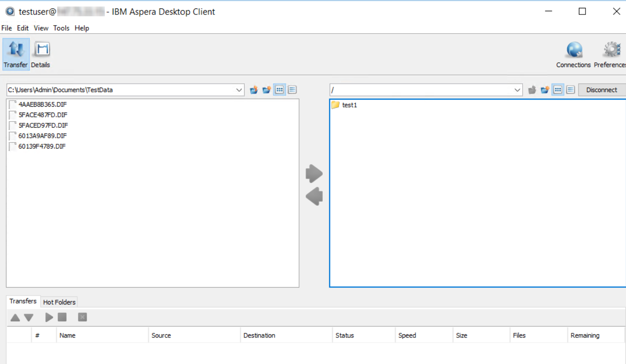This screenshot has width=626, height=364.
Task: Click the Disconnect button
Action: pos(602,90)
